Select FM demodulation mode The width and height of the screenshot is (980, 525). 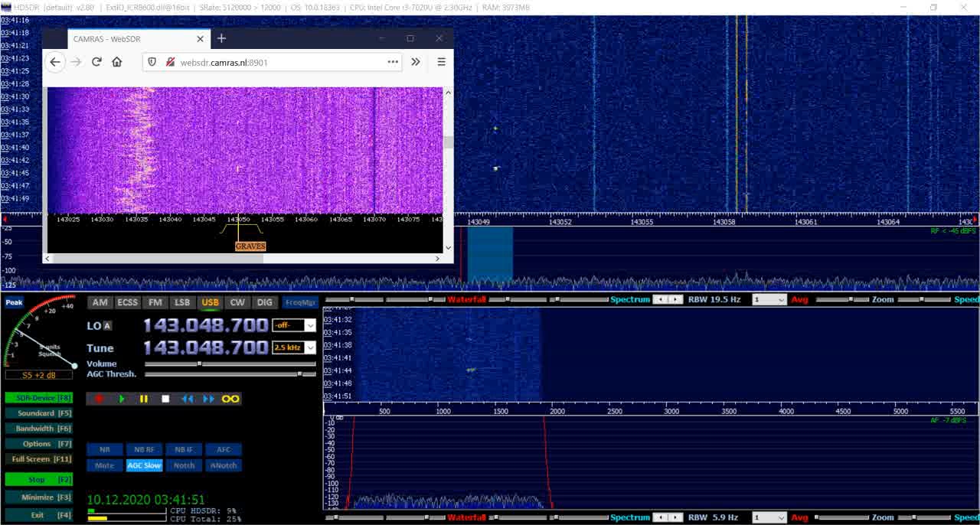[x=155, y=302]
